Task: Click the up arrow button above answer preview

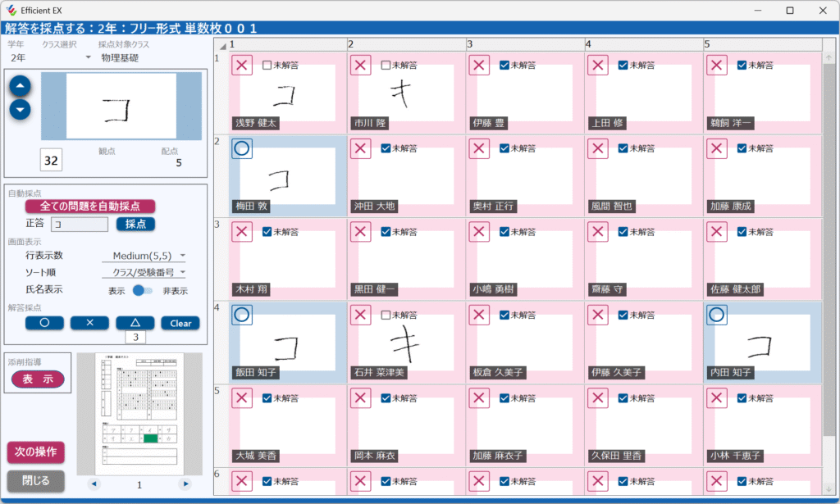Action: tap(21, 85)
